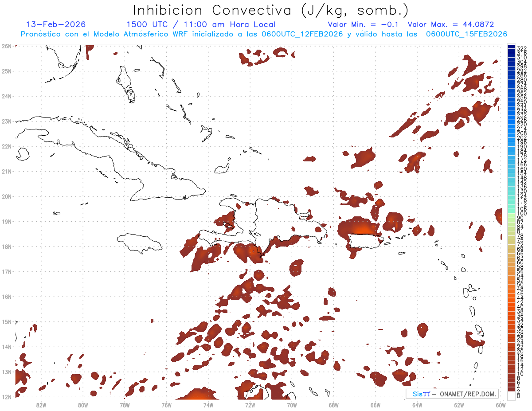Viewport: 532px width, 411px height.
Task: Click the longitude label '78W'
Action: coord(125,404)
